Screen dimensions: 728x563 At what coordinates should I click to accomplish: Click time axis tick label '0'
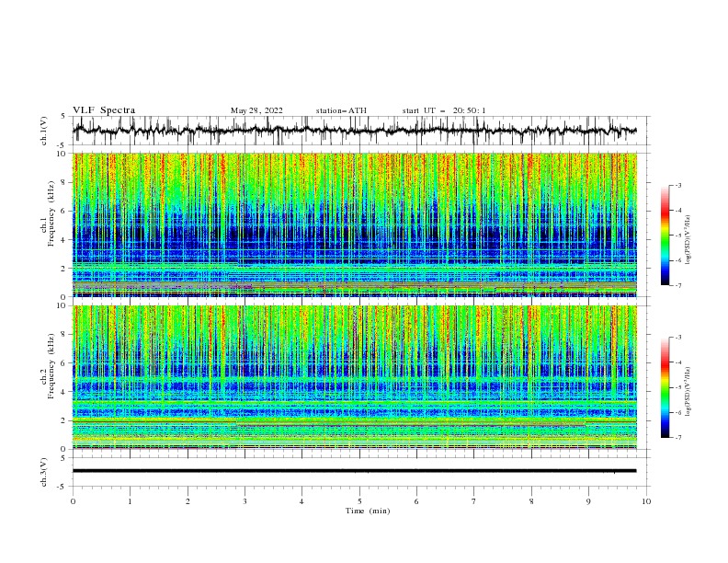point(73,501)
